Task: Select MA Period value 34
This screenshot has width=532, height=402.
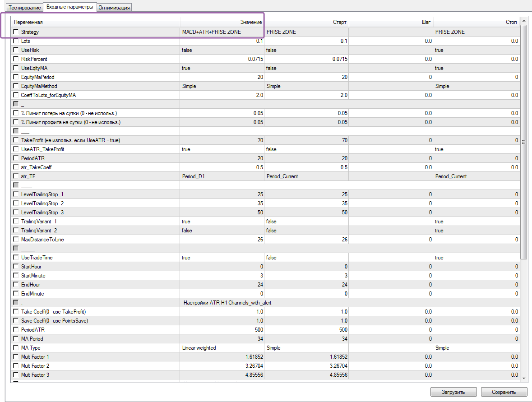Action: tap(222, 338)
